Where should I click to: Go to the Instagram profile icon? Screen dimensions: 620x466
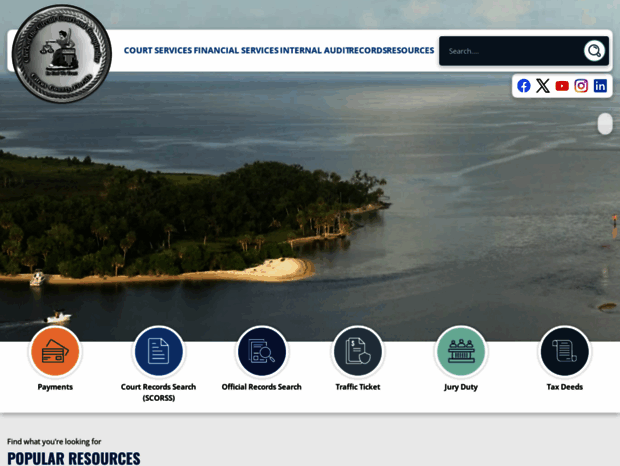tap(581, 86)
